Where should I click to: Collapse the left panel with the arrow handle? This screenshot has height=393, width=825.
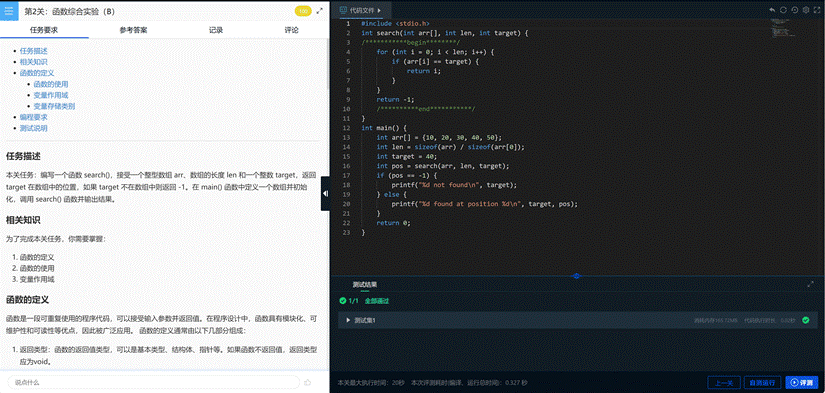[325, 194]
